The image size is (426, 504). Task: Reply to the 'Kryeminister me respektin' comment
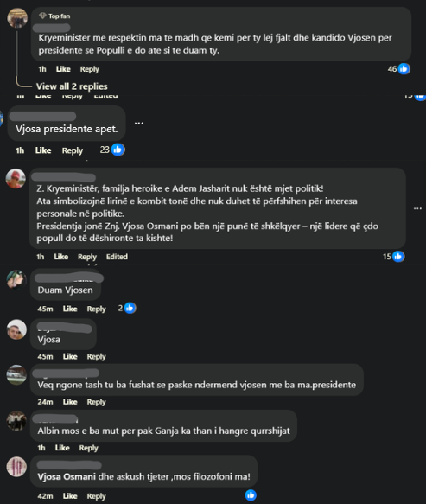(89, 69)
